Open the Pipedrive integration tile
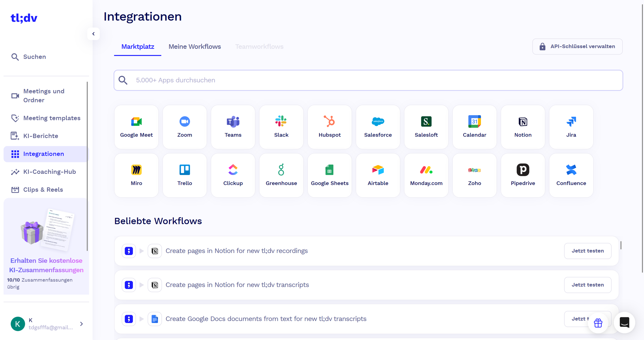 [x=523, y=175]
